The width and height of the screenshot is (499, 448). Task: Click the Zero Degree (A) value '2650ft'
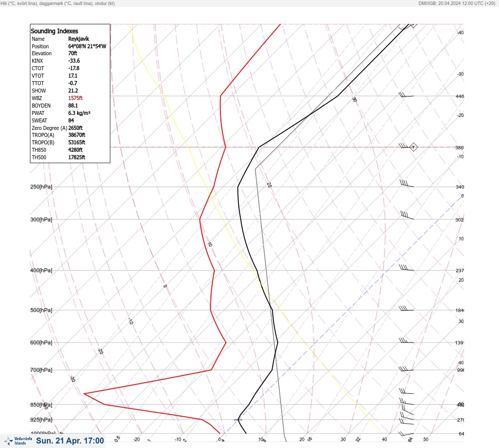76,128
